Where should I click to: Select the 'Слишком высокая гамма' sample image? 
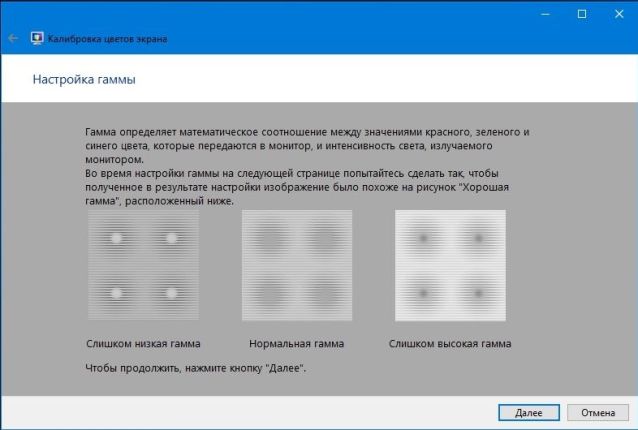(450, 265)
